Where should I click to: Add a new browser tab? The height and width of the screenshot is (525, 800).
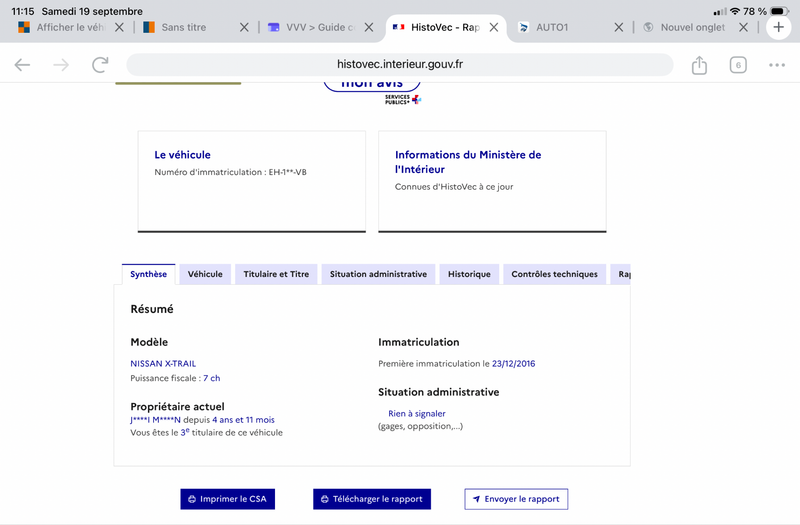click(779, 27)
